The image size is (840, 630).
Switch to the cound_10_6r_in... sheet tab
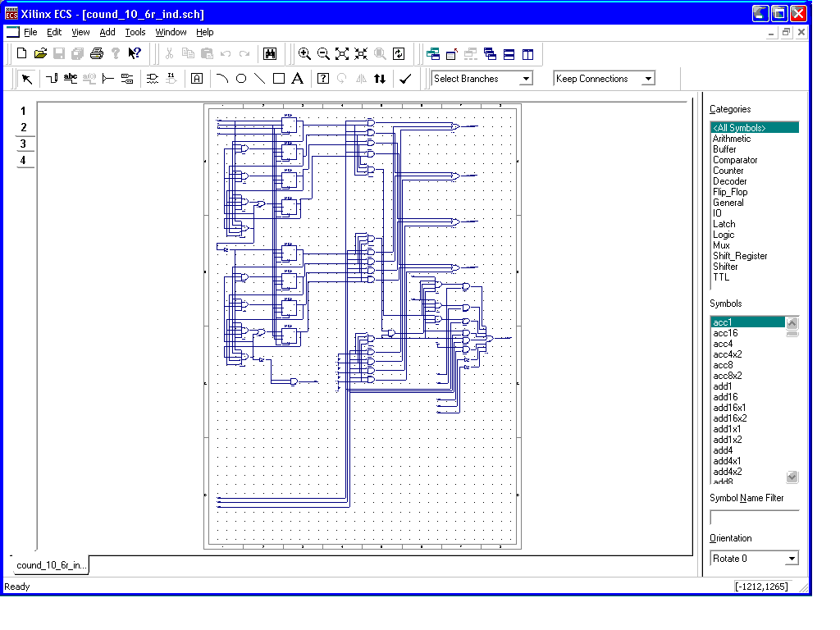[50, 565]
